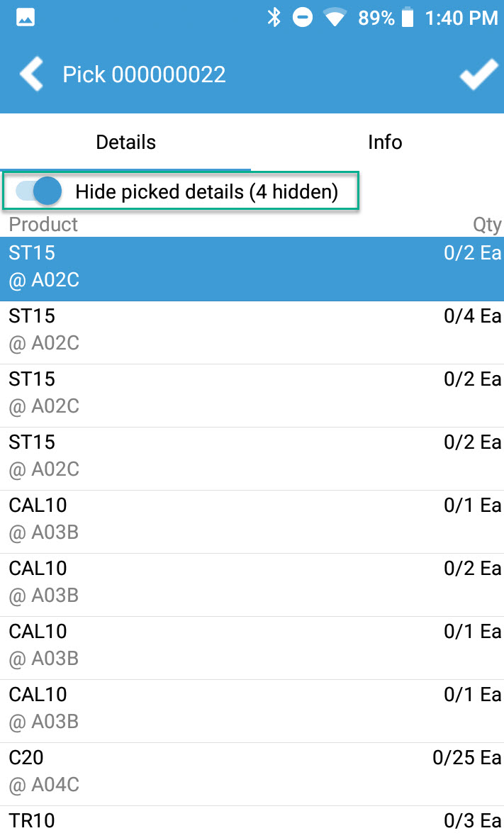504x838 pixels.
Task: Toggle the Hide picked details switch
Action: click(x=40, y=191)
